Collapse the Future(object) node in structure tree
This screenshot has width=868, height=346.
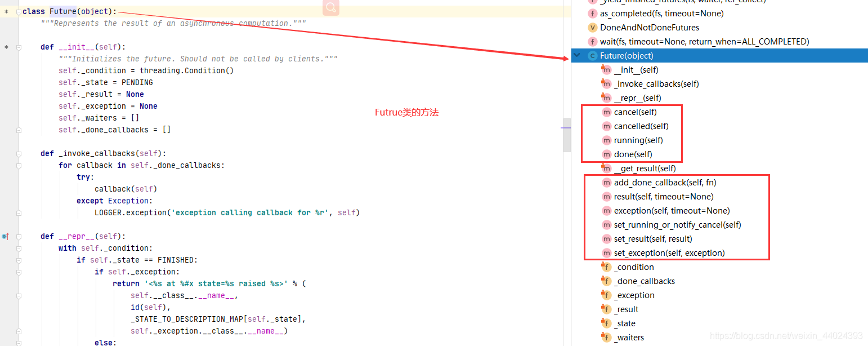(x=576, y=56)
